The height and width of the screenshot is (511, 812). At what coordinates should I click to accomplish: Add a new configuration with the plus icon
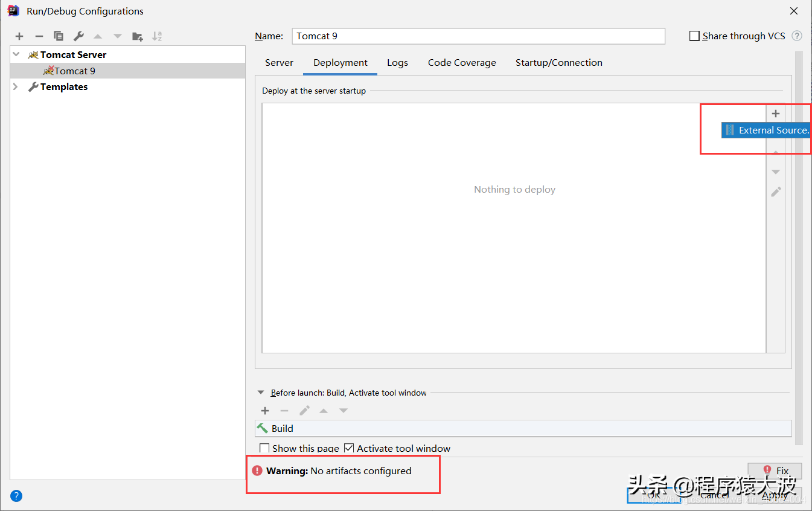pyautogui.click(x=19, y=36)
